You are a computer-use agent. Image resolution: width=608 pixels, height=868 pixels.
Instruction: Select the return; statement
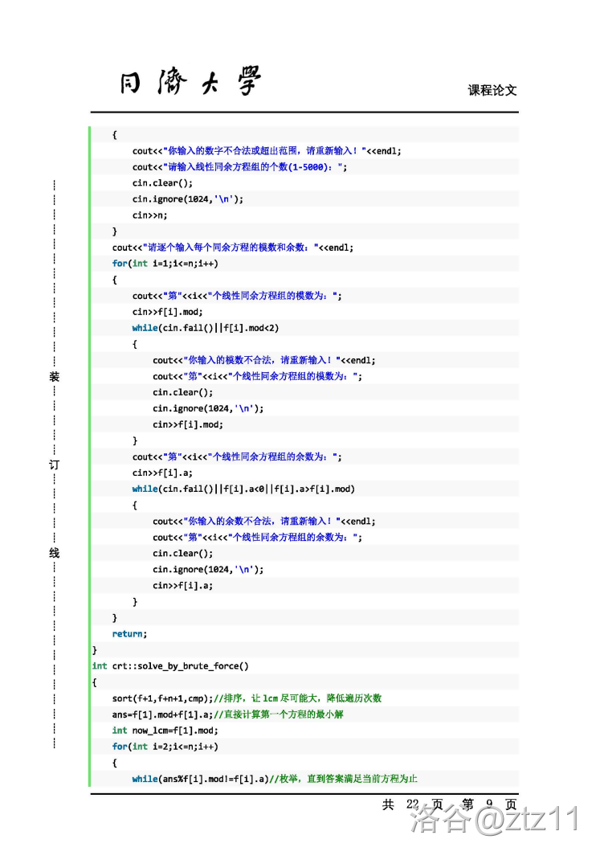tap(129, 633)
